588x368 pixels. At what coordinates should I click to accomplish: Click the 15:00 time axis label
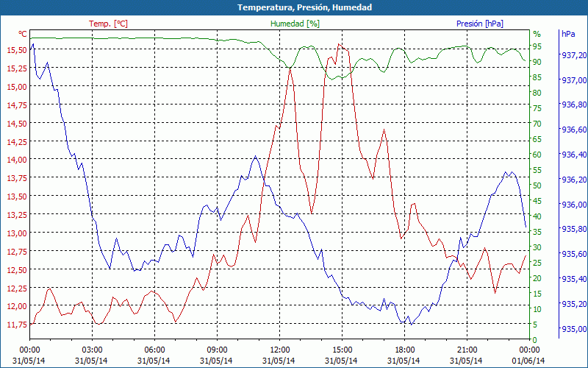click(x=342, y=350)
